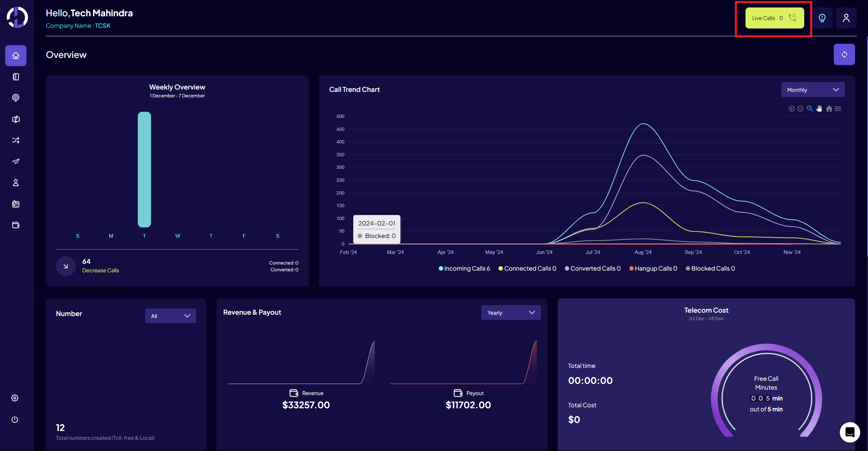
Task: Hide the Incoming Calls series in the legend
Action: click(464, 268)
